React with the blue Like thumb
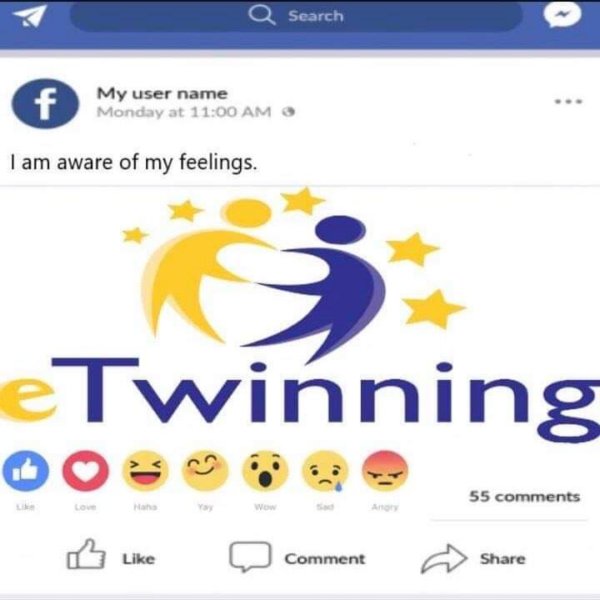Screen dimensions: 600x600 point(26,471)
